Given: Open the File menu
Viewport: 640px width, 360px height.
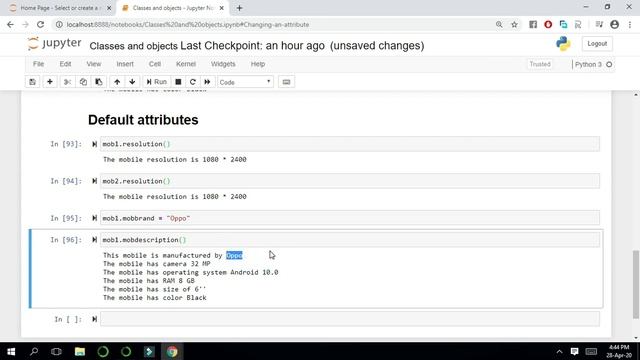Looking at the screenshot, I should pyautogui.click(x=38, y=64).
